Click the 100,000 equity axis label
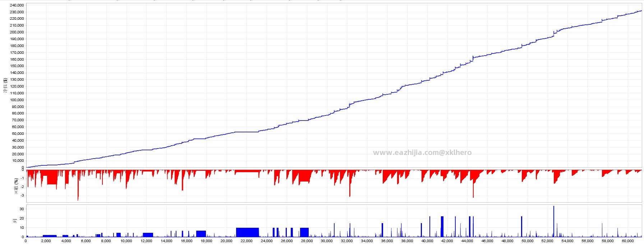 tap(17, 100)
